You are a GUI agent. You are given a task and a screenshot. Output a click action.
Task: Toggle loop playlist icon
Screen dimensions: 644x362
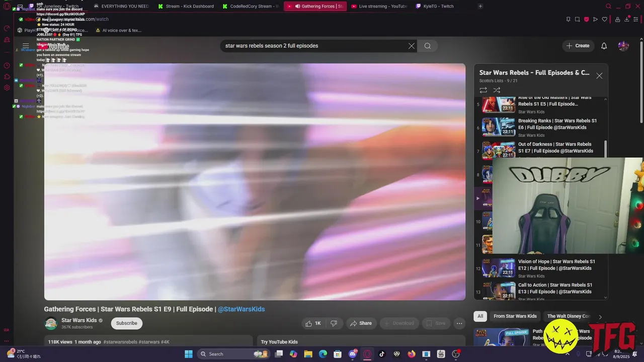coord(483,90)
